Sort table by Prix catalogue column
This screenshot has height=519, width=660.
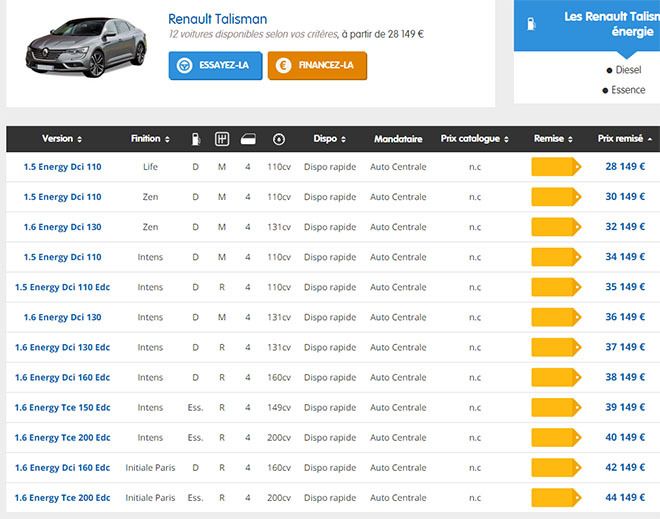[x=475, y=138]
